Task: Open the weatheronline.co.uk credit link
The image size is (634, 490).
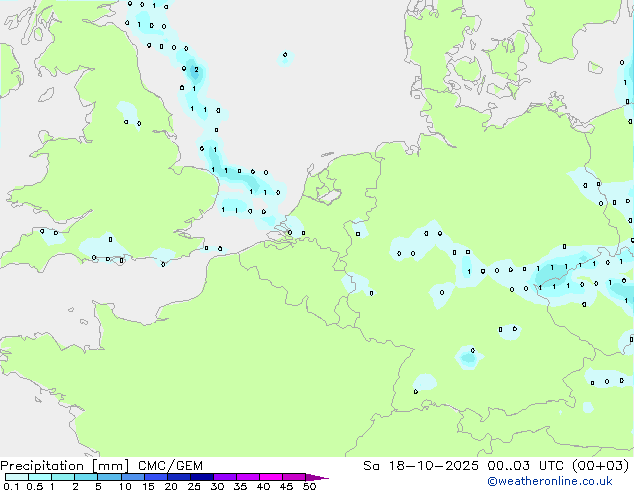Action: pyautogui.click(x=550, y=481)
